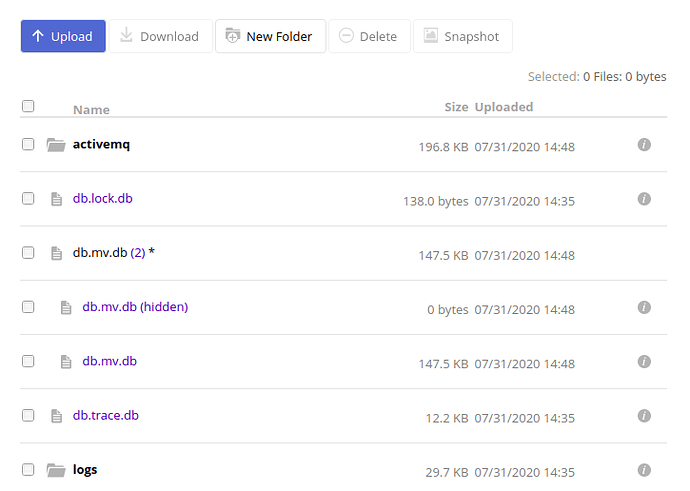The width and height of the screenshot is (690, 491).
Task: Check the activemq folder checkbox
Action: 28,144
